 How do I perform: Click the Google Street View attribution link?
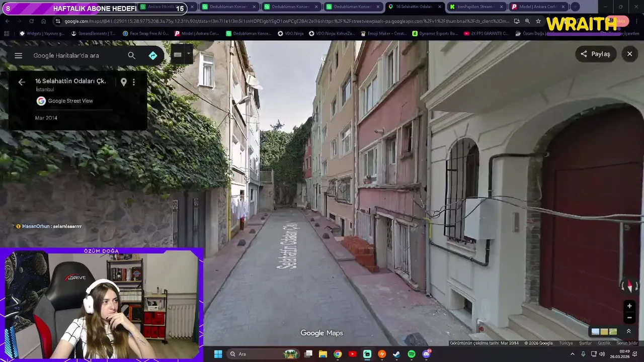[70, 101]
